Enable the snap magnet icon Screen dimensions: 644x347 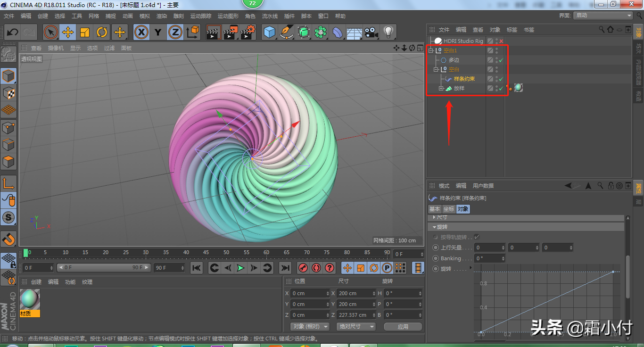click(9, 240)
